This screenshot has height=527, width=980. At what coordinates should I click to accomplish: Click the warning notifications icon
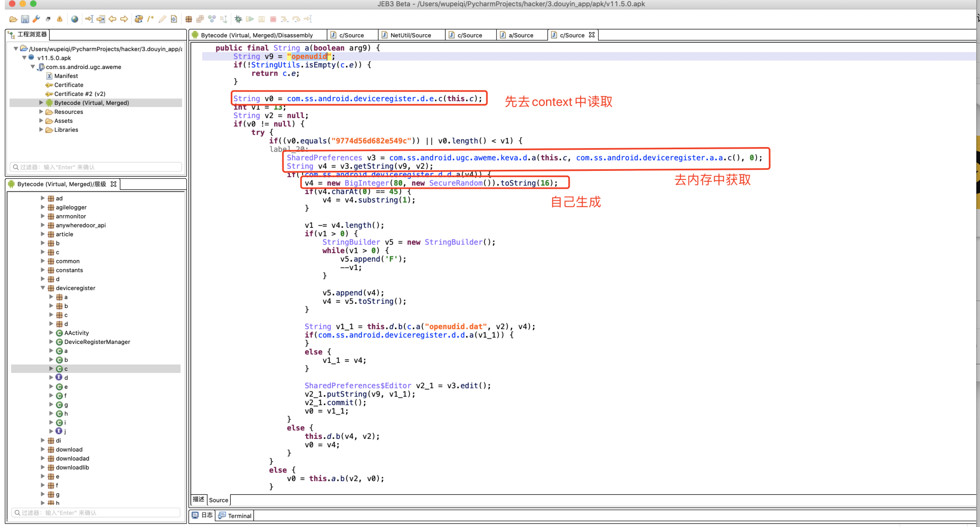[59, 19]
